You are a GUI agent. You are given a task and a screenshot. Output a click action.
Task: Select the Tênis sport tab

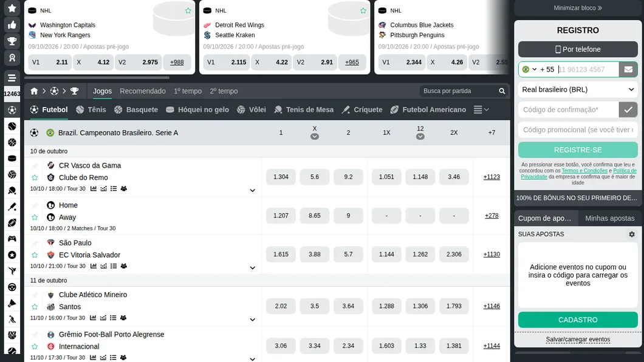[91, 109]
